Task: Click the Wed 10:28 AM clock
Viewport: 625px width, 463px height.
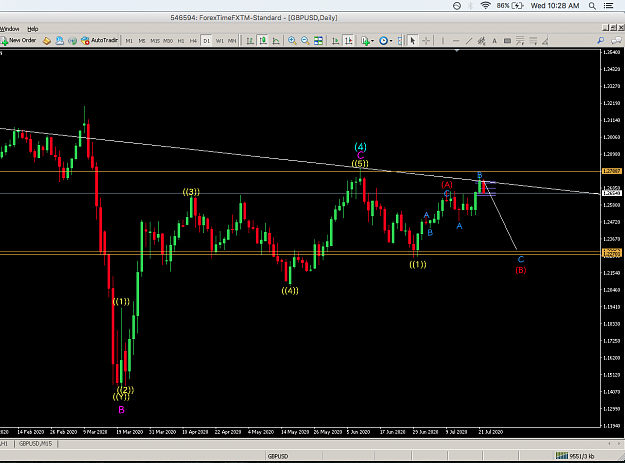Action: [x=555, y=6]
